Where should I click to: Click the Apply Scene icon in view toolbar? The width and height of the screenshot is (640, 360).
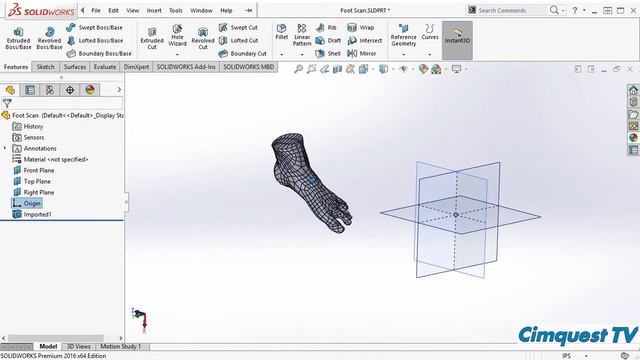[436, 69]
